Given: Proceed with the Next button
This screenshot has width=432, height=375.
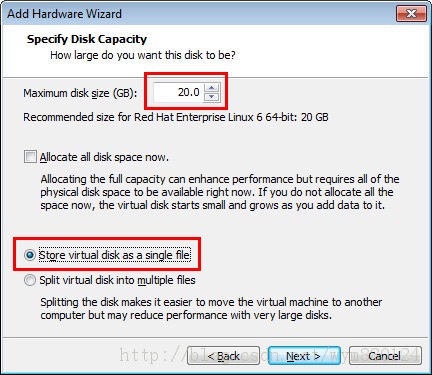Looking at the screenshot, I should click(x=304, y=356).
